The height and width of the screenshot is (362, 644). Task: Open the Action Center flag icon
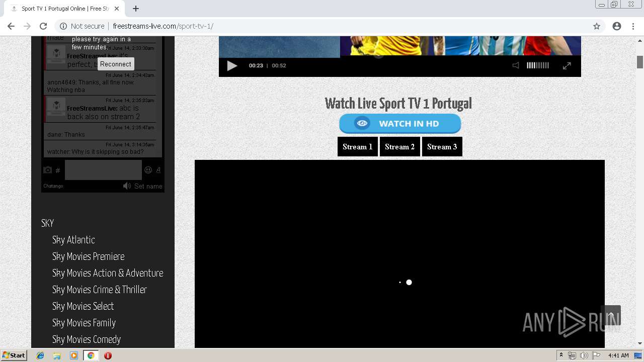(x=596, y=355)
